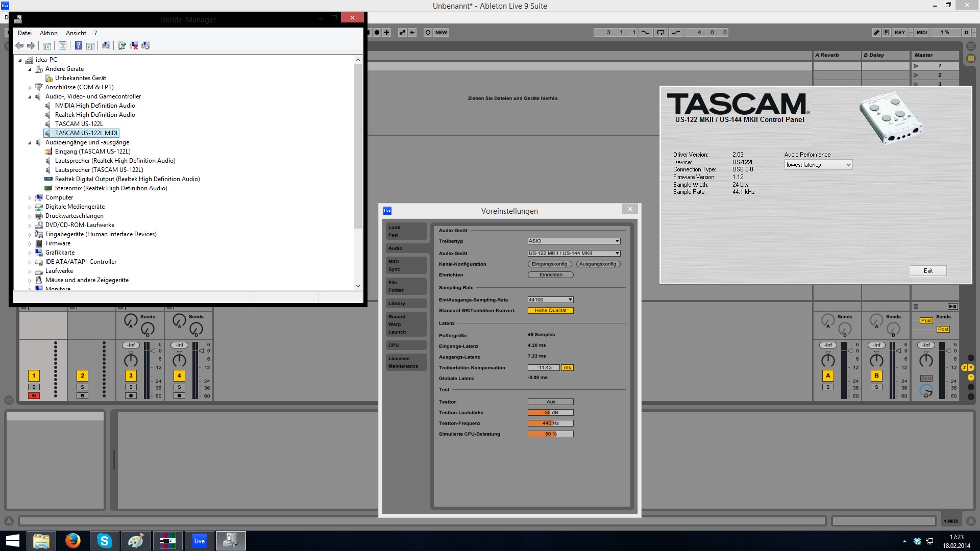
Task: Adjust Testton-Frequenz 440 Hz slider
Action: tap(550, 423)
